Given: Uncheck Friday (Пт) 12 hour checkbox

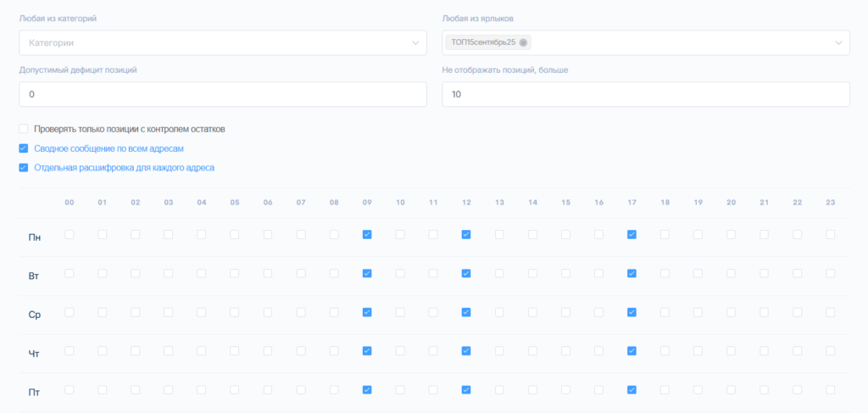Looking at the screenshot, I should [x=466, y=390].
